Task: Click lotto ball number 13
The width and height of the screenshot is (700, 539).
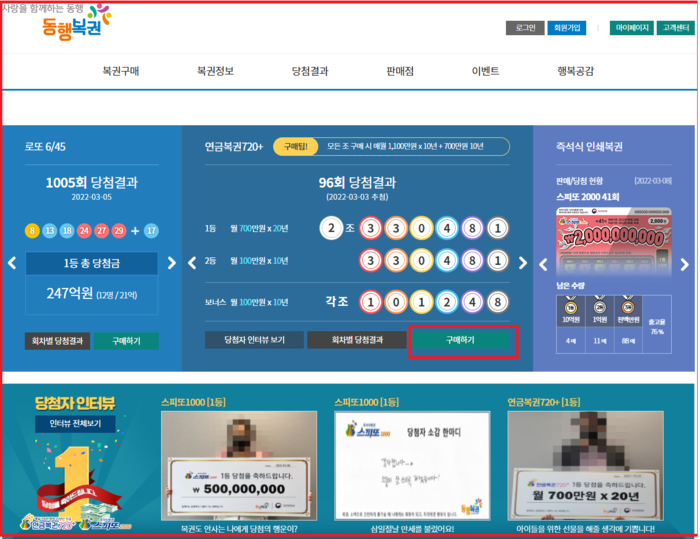Action: 50,231
